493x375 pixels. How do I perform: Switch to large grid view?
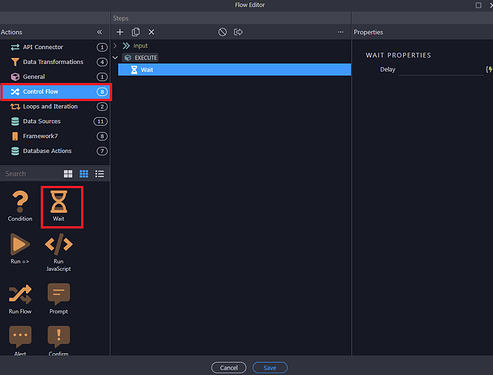point(68,174)
